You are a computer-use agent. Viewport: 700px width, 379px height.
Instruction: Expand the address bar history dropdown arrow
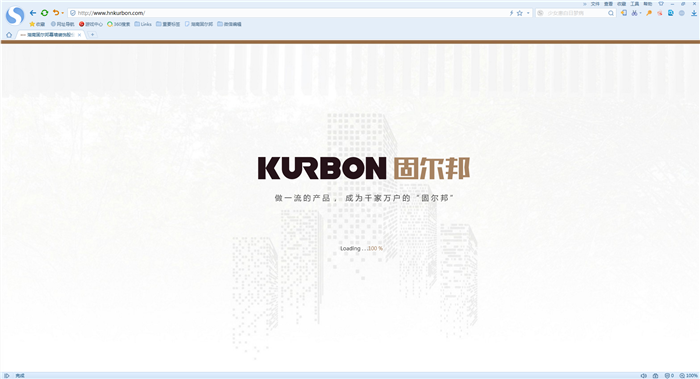(528, 13)
